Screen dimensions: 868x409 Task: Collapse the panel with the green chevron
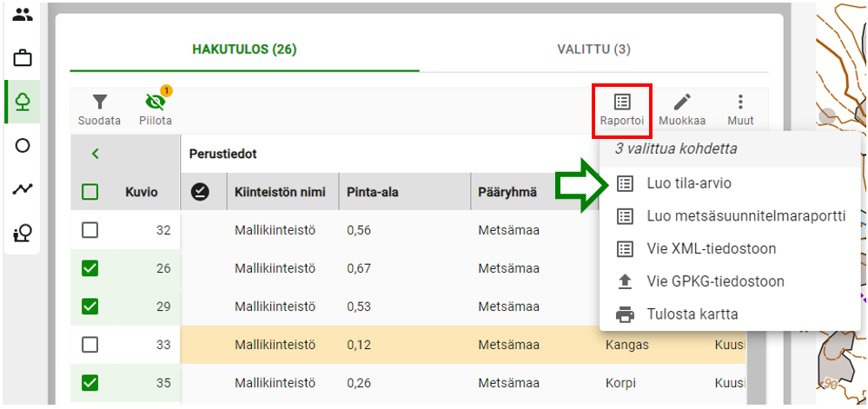click(96, 154)
